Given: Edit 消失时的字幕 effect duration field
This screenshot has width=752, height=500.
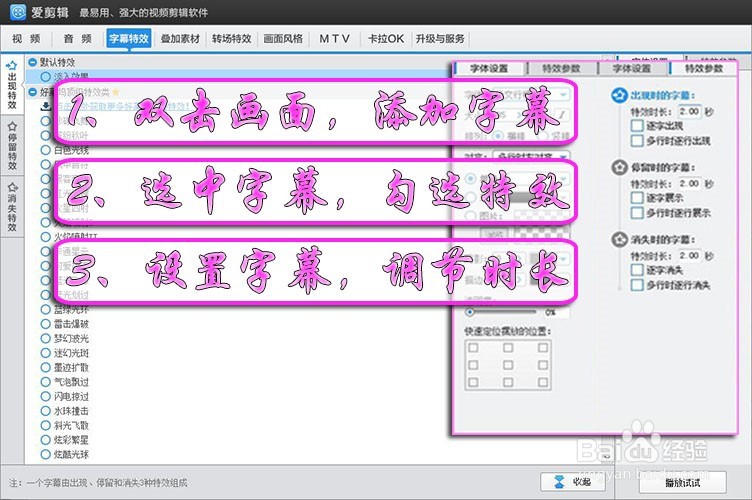Looking at the screenshot, I should (690, 255).
